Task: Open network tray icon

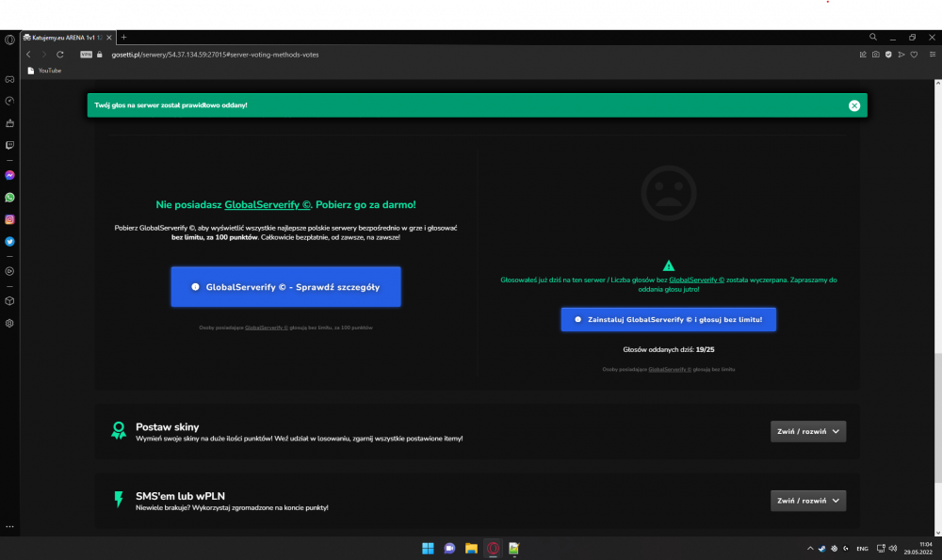Action: tap(881, 548)
